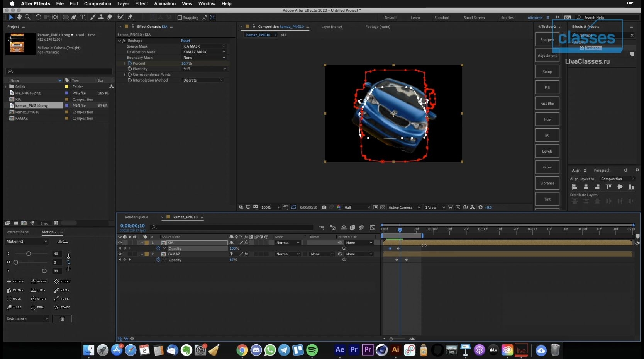Click the Project panel search field

pyautogui.click(x=59, y=71)
